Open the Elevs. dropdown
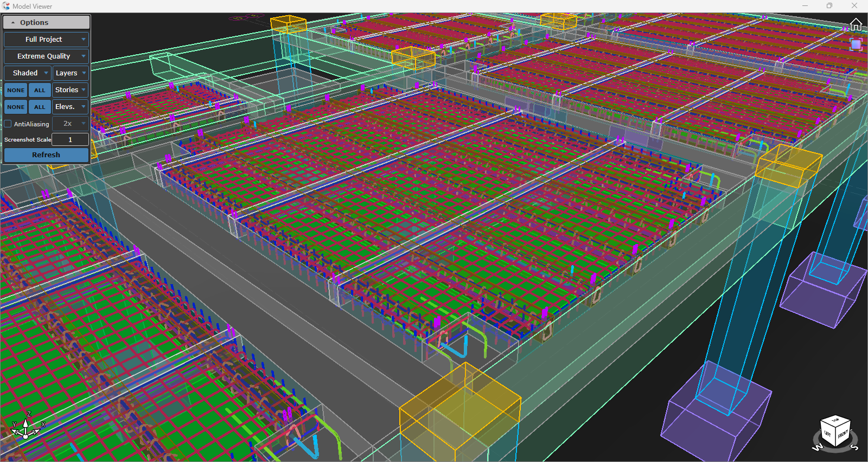The width and height of the screenshot is (868, 462). coord(71,106)
